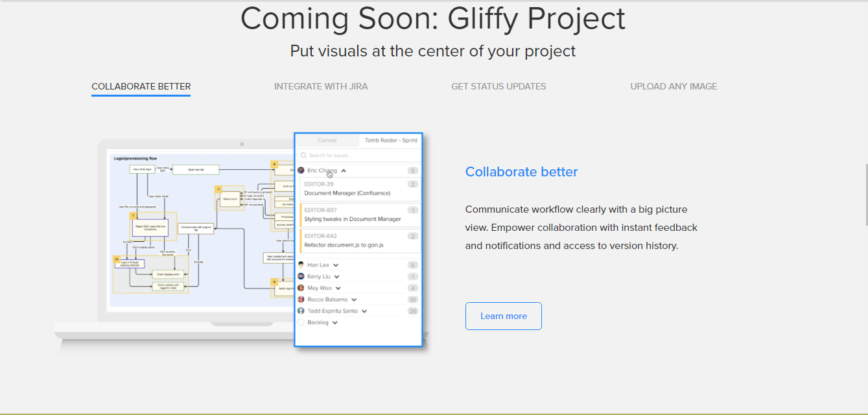Click Han Lee's avatar icon
Viewport: 868px width, 415px height.
point(301,265)
